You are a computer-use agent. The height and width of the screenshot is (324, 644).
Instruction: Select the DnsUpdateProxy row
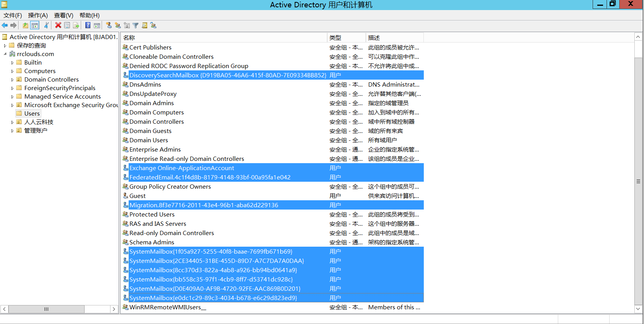pos(273,94)
